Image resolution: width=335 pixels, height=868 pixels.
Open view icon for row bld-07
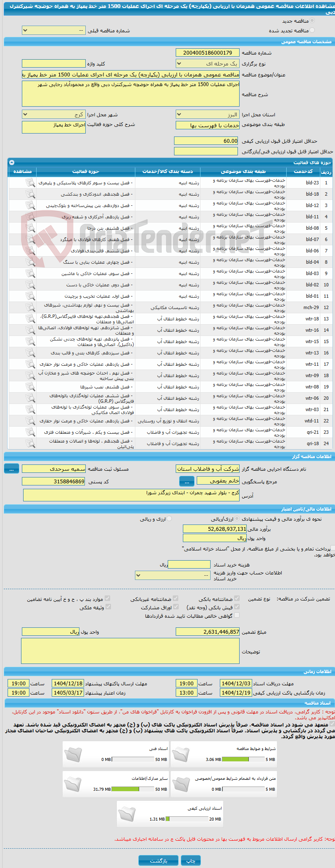[30, 239]
